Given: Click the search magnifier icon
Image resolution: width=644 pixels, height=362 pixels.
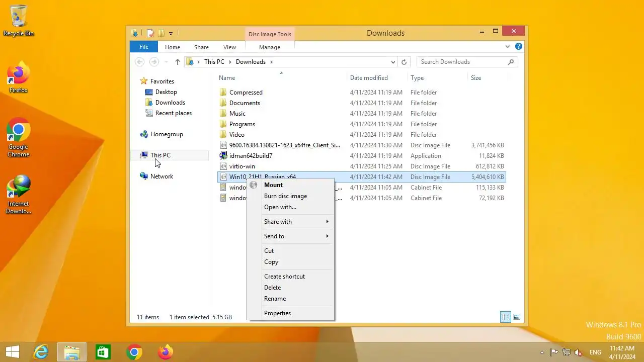Looking at the screenshot, I should click(x=511, y=62).
